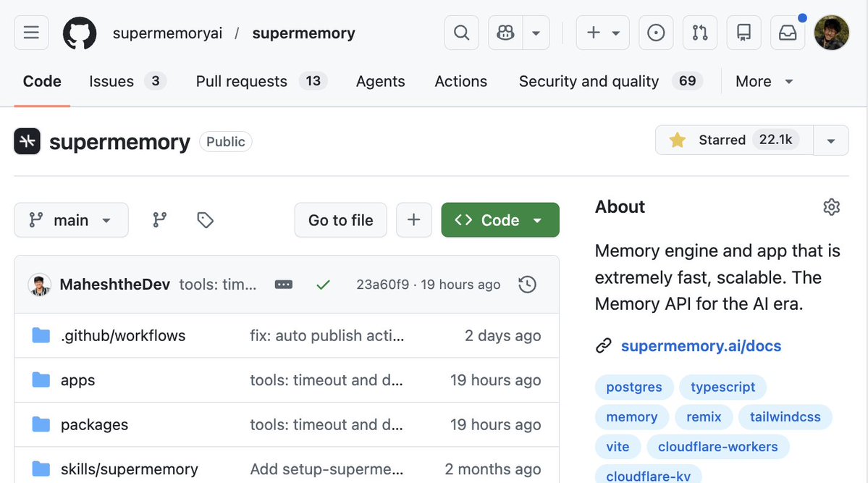Open the search magnifier button
The image size is (868, 483).
pos(462,33)
